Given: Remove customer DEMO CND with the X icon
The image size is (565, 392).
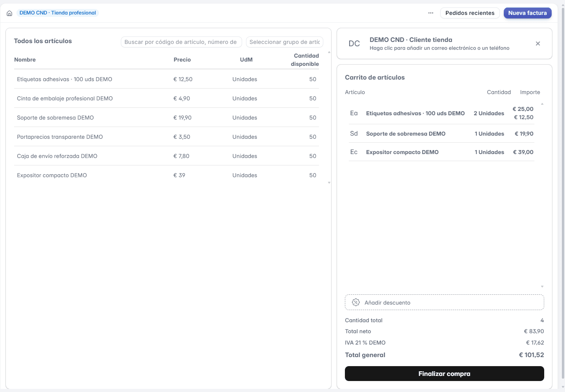Looking at the screenshot, I should [538, 44].
